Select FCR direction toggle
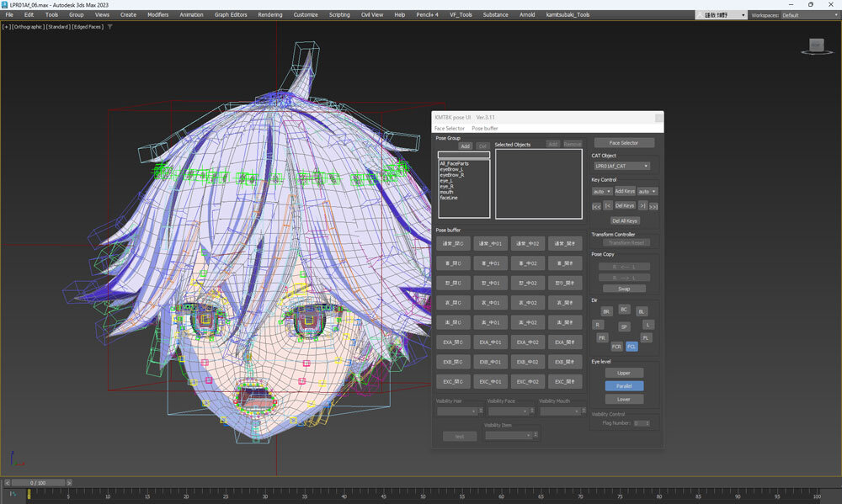 tap(616, 347)
